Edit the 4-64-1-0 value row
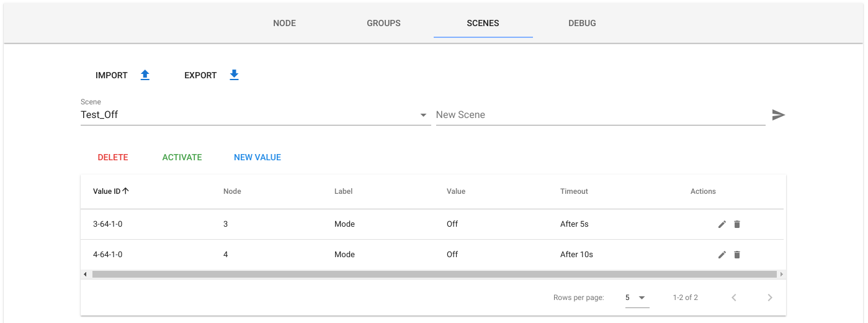868x323 pixels. point(722,255)
